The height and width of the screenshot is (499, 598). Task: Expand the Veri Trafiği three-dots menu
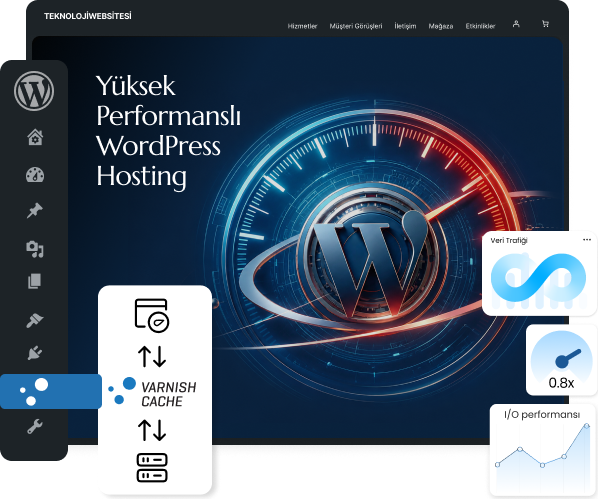click(x=587, y=240)
